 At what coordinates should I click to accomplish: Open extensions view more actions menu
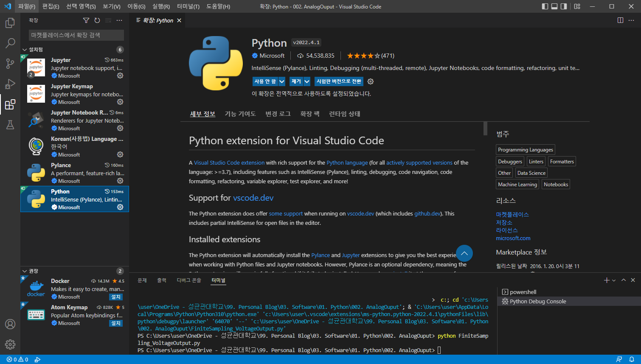pyautogui.click(x=119, y=20)
